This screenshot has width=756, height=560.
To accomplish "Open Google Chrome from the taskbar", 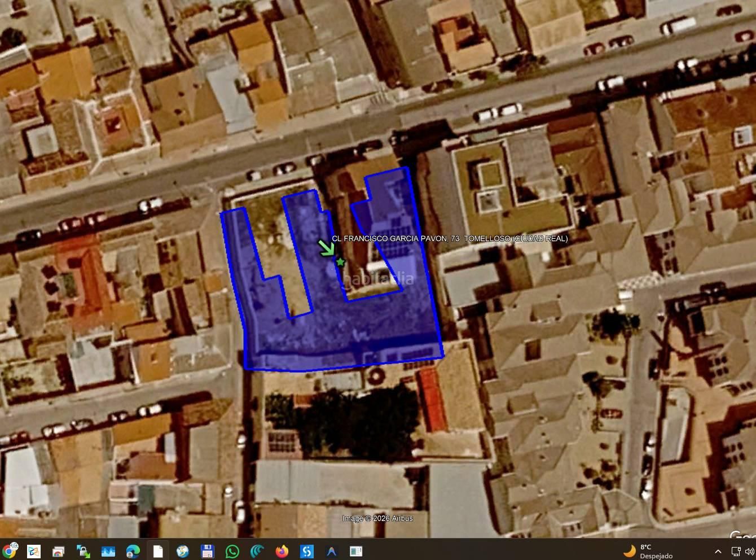I will tap(10, 550).
